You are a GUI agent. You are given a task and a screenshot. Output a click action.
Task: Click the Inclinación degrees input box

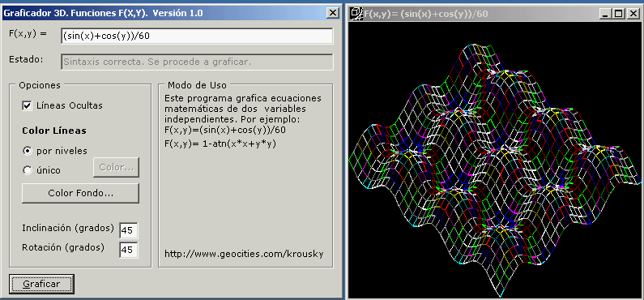129,230
